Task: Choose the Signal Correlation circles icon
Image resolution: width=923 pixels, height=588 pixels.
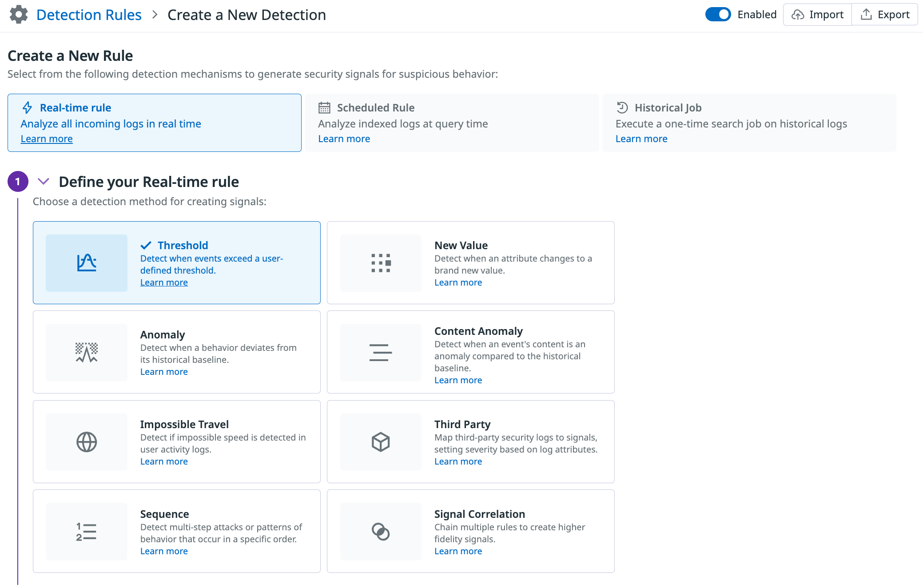Action: [x=381, y=532]
